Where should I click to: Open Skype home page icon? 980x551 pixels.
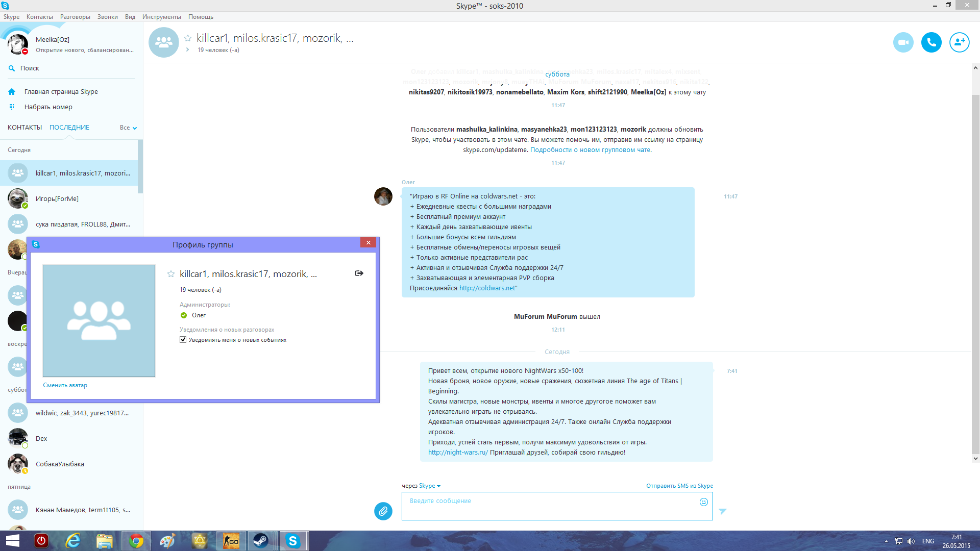[12, 92]
